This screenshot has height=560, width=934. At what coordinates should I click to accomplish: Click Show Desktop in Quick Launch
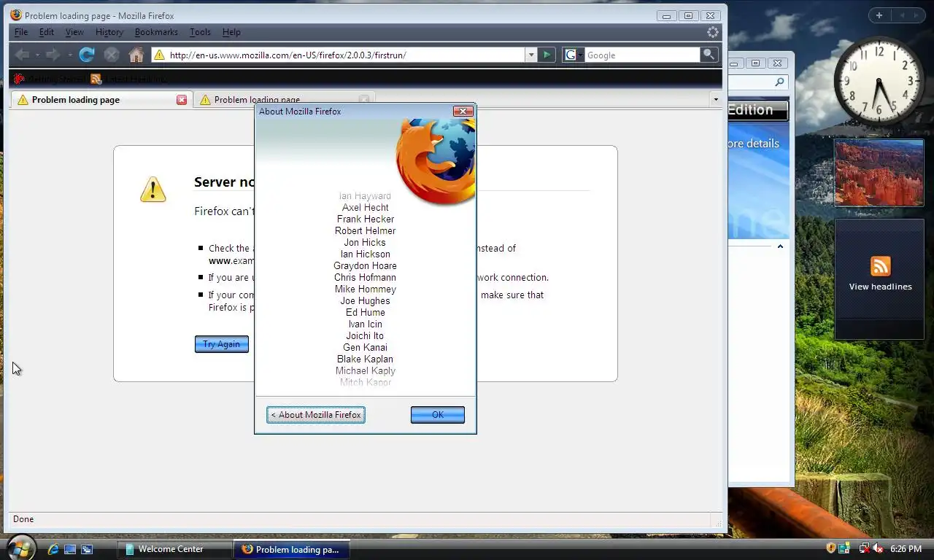click(x=70, y=549)
